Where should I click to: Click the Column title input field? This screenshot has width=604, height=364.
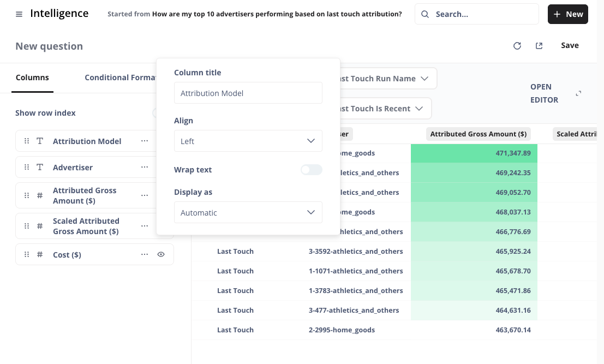click(248, 93)
